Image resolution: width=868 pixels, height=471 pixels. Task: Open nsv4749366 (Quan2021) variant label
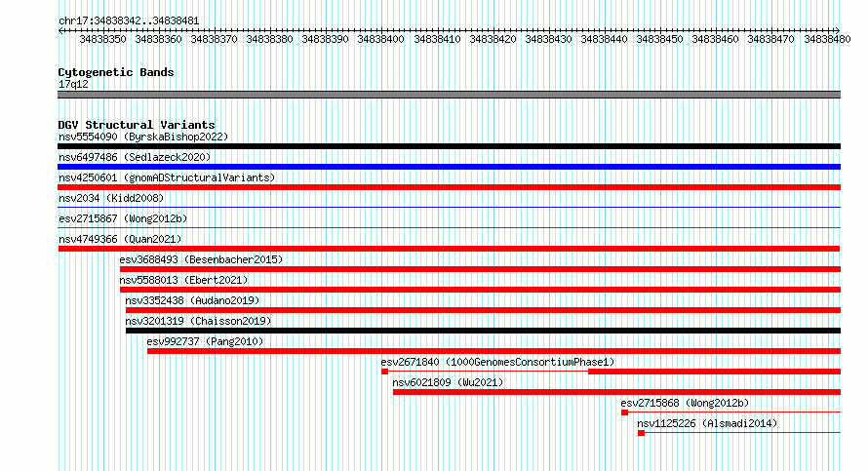[x=120, y=239]
